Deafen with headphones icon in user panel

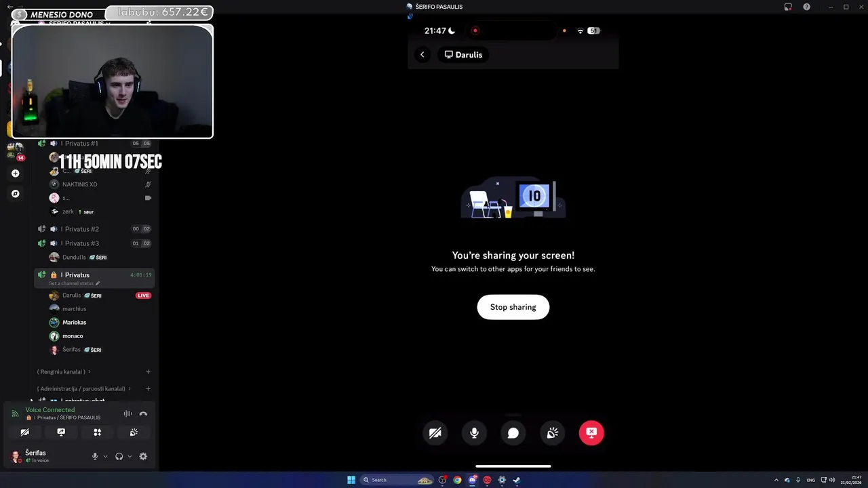pos(119,456)
